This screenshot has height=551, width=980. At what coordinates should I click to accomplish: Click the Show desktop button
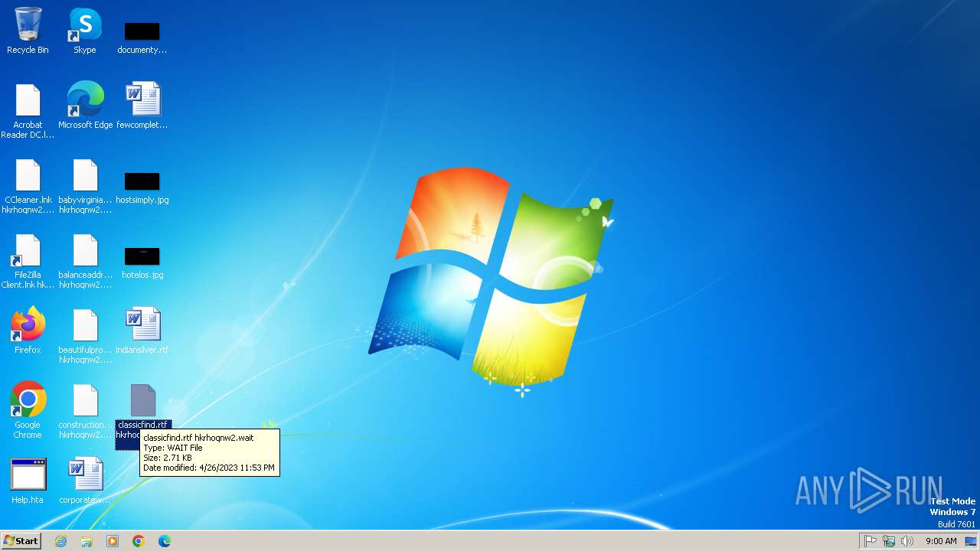(x=971, y=541)
